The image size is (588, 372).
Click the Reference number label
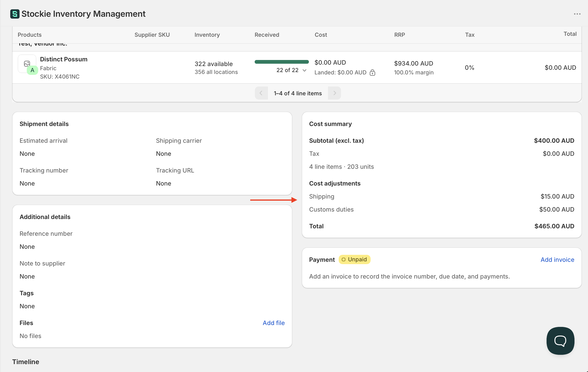[46, 233]
